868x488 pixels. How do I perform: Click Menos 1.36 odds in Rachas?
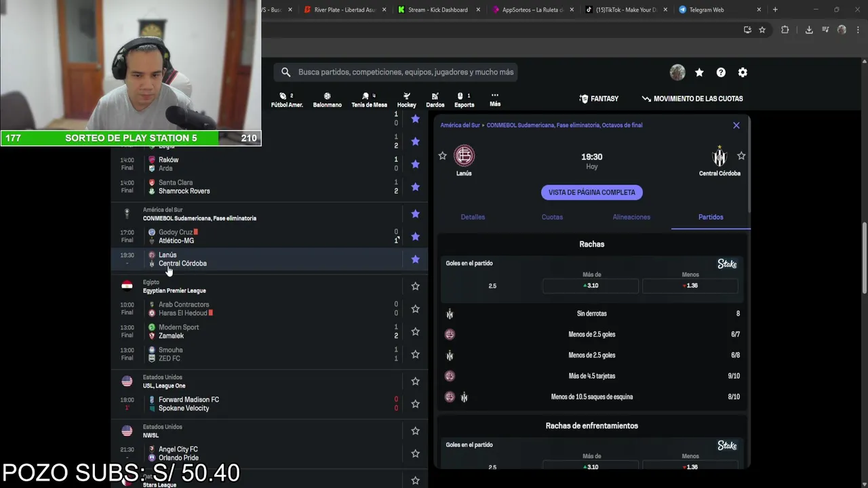[x=690, y=285]
